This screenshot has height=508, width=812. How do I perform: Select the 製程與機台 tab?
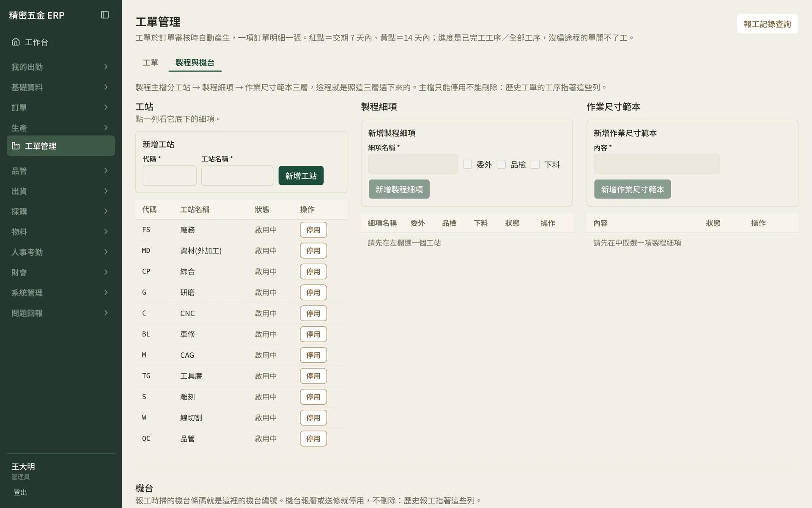point(195,63)
